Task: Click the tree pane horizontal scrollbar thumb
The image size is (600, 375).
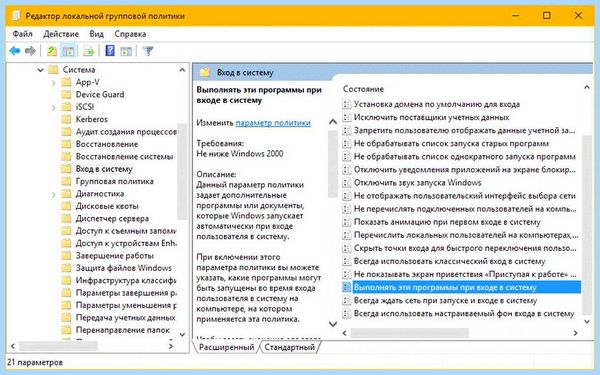Action: point(58,346)
